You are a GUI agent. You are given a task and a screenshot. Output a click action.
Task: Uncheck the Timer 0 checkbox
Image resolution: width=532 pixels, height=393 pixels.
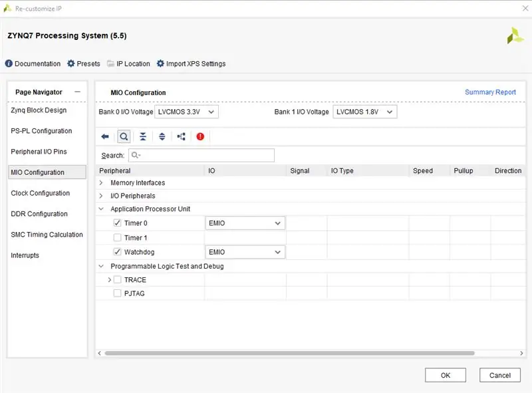coord(117,223)
